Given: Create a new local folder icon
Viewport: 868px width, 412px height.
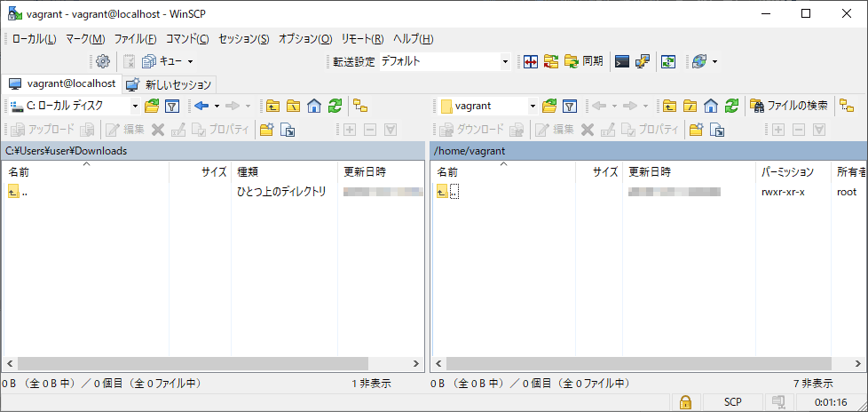Looking at the screenshot, I should coord(267,130).
